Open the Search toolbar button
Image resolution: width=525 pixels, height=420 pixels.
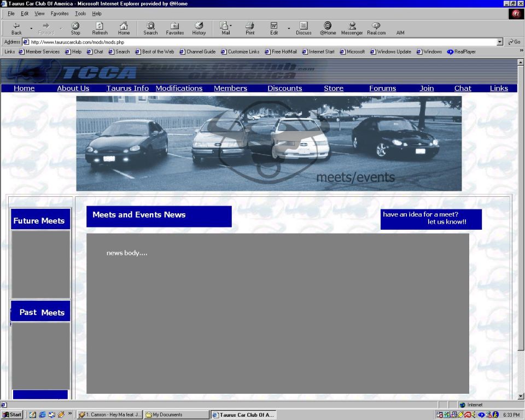point(150,28)
